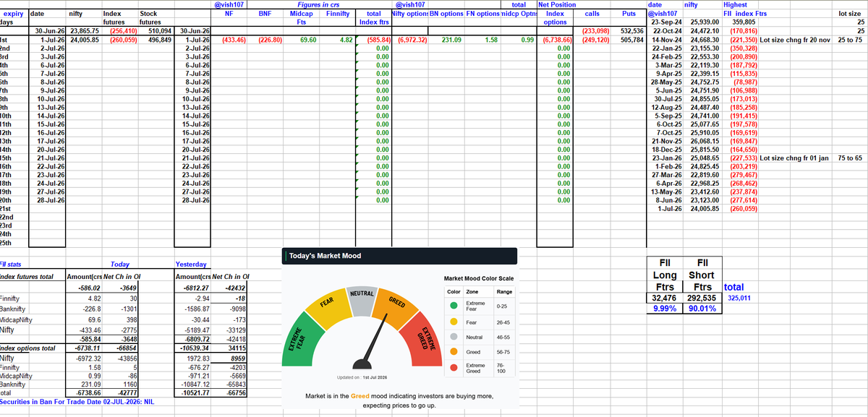Click the 'Highest' column header

(x=736, y=5)
